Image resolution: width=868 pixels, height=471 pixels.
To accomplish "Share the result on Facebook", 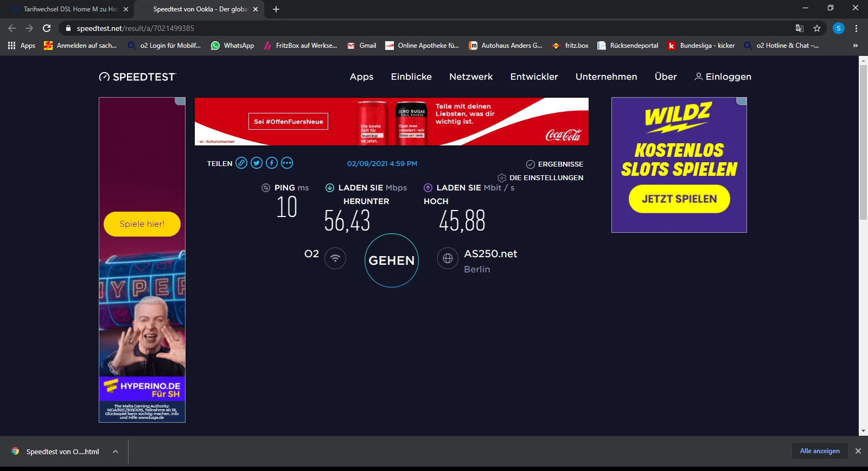I will coord(272,163).
